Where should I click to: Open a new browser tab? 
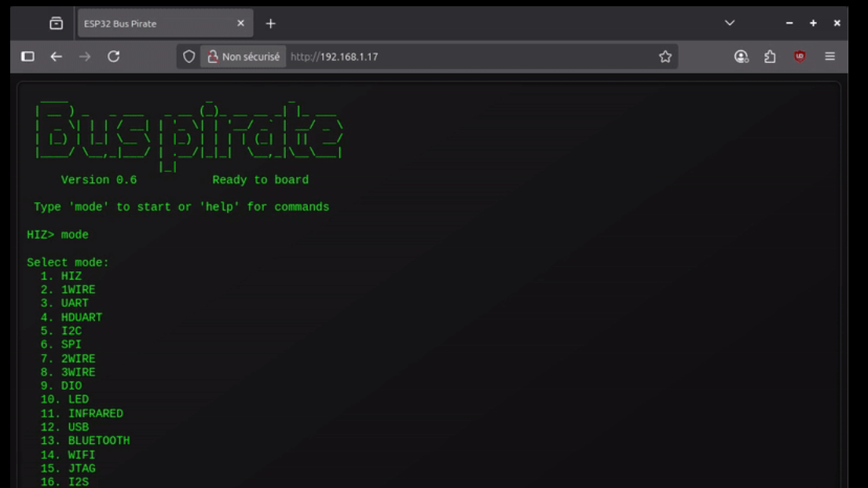[270, 24]
